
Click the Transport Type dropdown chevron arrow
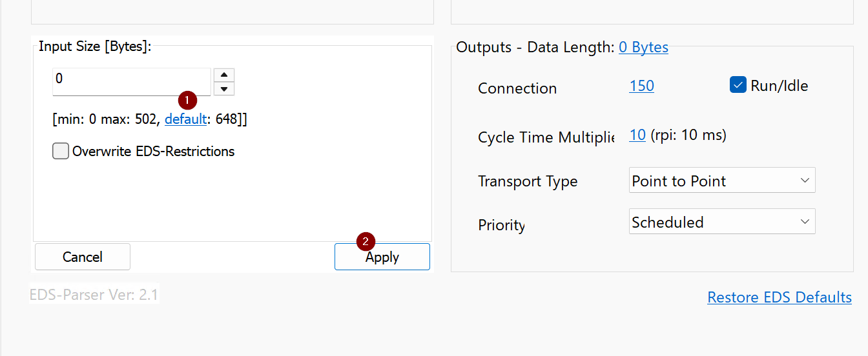pos(805,181)
